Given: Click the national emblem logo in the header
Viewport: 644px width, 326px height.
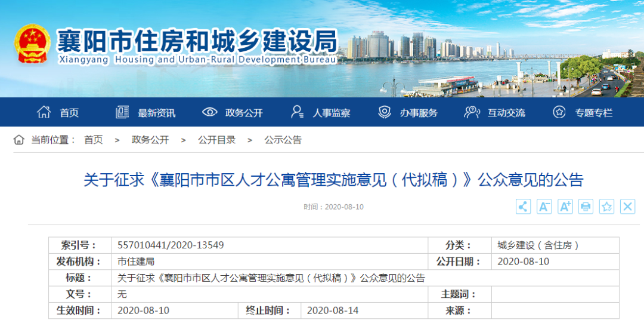Looking at the screenshot, I should pyautogui.click(x=32, y=44).
